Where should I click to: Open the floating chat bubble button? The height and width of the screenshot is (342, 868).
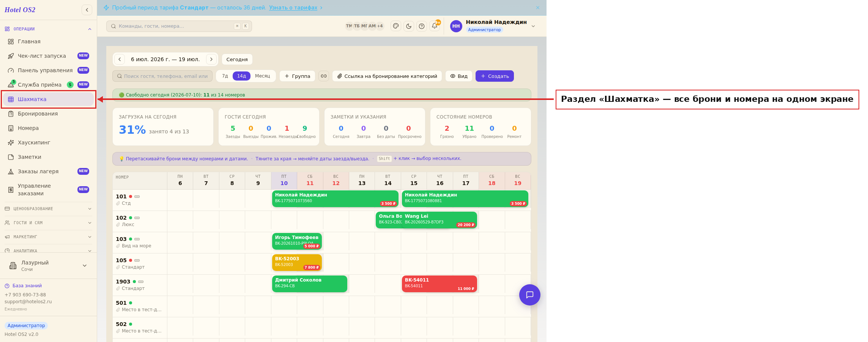[530, 295]
